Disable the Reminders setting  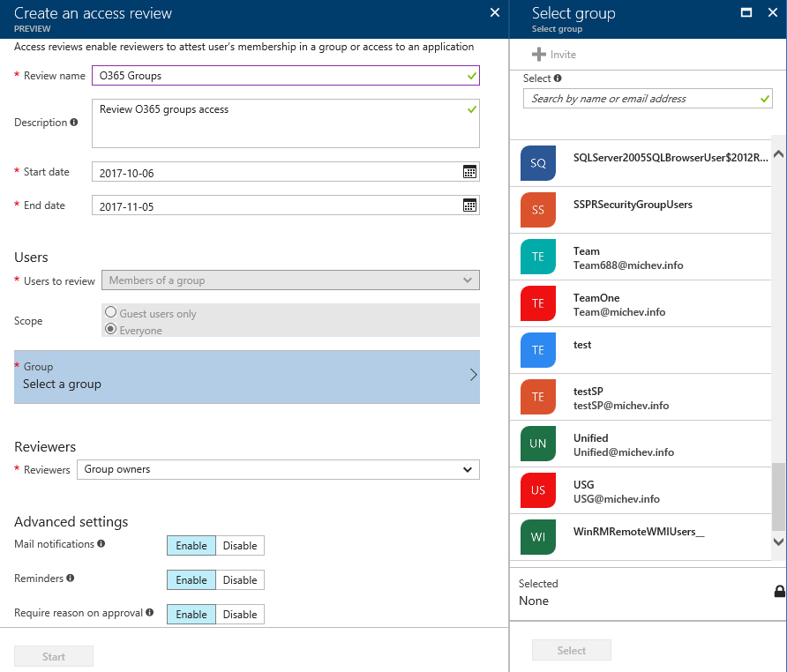click(x=239, y=579)
